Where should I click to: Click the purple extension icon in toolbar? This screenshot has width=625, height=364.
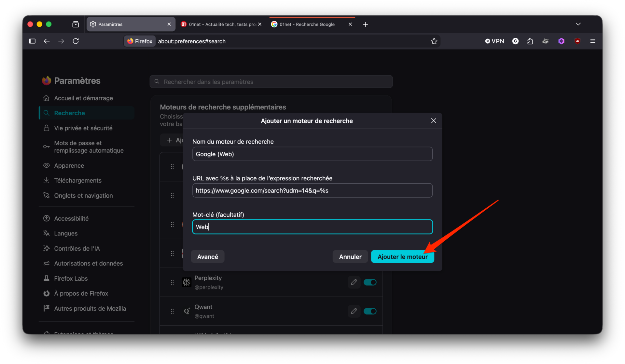[561, 41]
